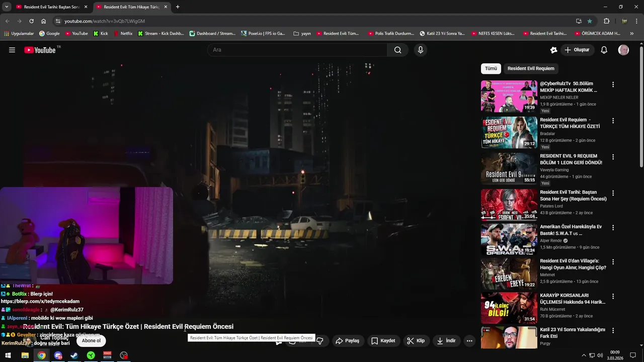Click the browser address bar URL
The image size is (644, 362).
[x=105, y=21]
